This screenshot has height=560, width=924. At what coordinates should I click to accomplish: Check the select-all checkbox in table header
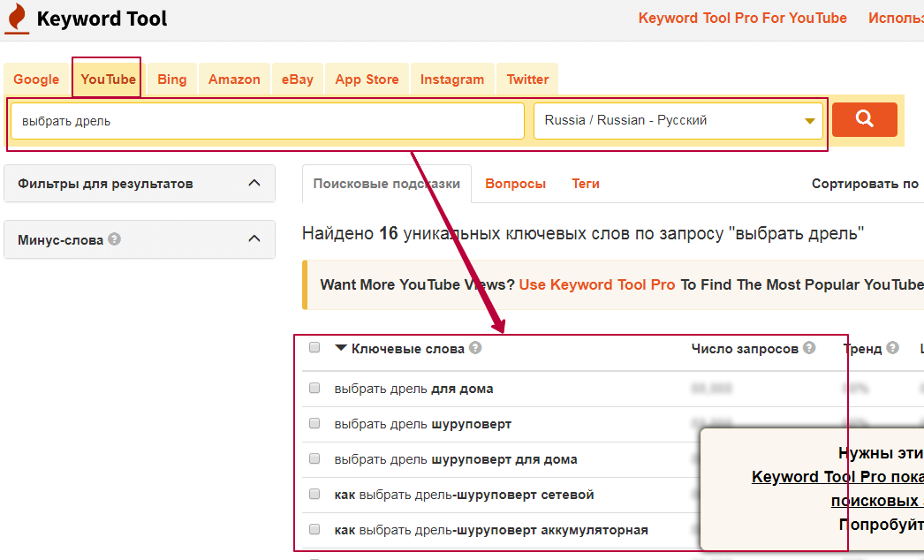point(314,348)
